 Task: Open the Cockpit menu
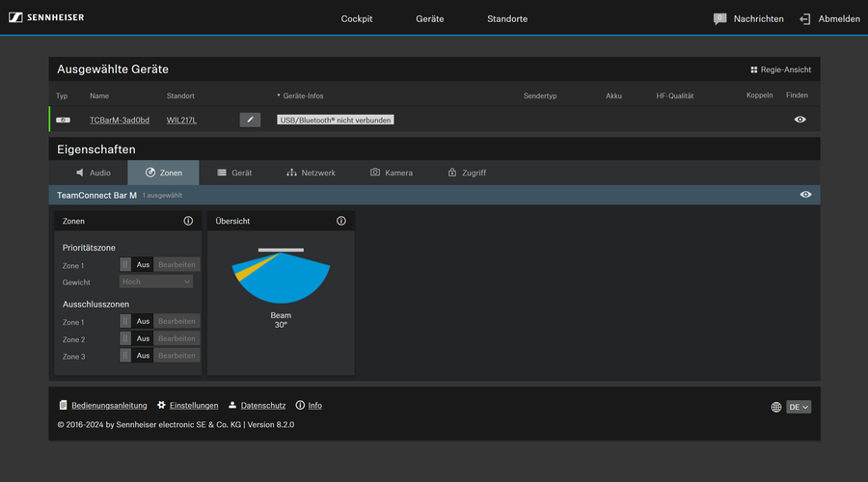coord(357,19)
